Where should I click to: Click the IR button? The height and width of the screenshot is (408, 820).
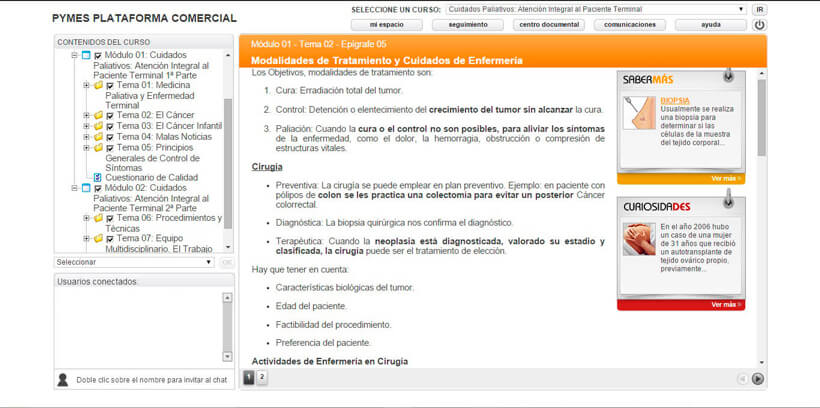tap(759, 9)
